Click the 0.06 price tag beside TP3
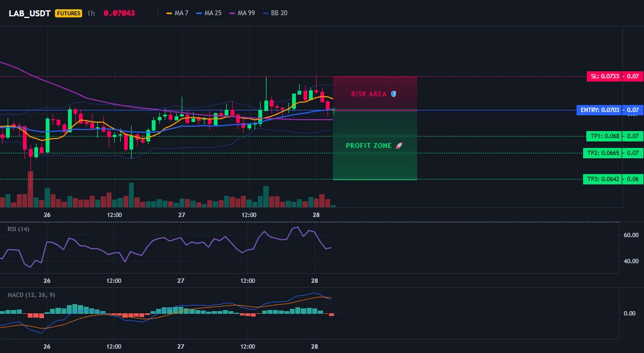Image resolution: width=644 pixels, height=353 pixels. tap(633, 179)
